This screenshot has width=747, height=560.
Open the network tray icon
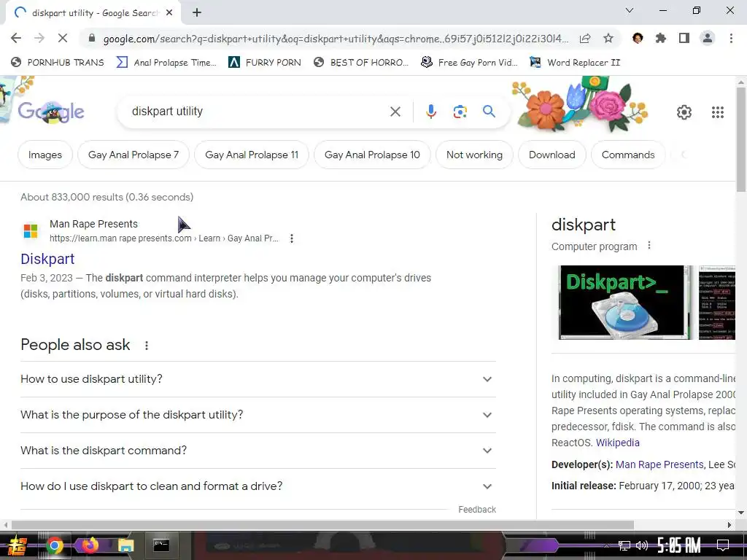tap(624, 545)
